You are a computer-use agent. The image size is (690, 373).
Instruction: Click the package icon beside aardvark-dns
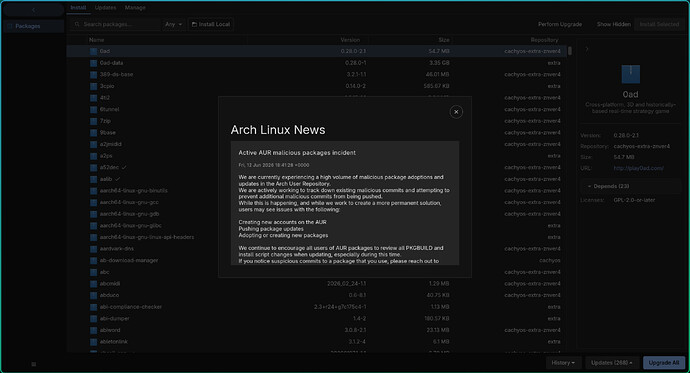(x=93, y=249)
